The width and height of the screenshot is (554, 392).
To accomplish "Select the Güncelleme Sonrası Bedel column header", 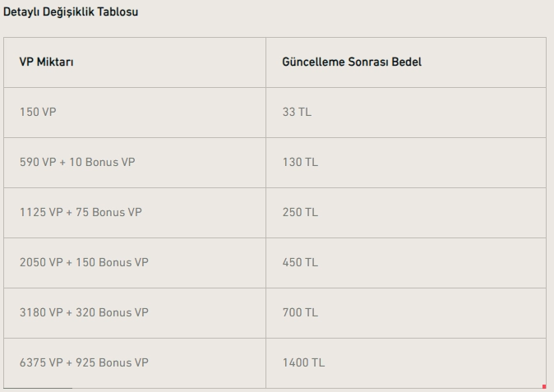I will point(352,62).
